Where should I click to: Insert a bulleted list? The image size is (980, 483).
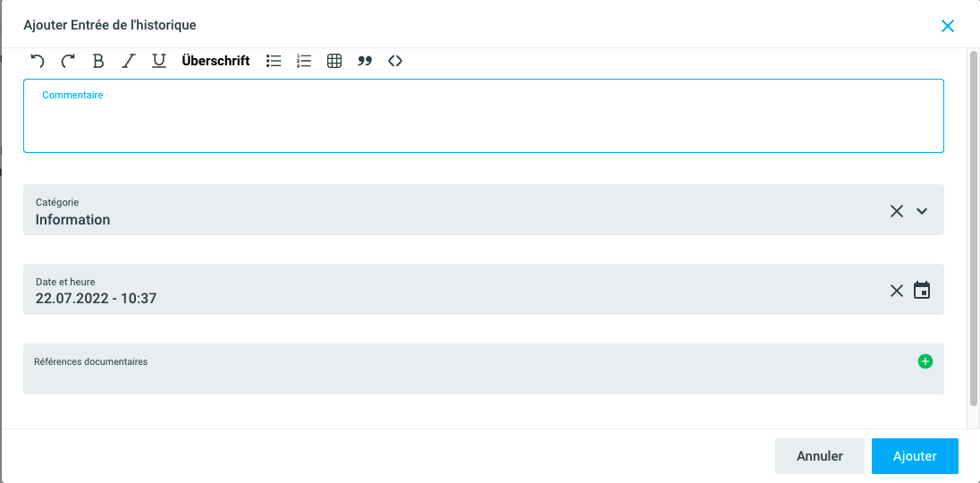pos(274,61)
